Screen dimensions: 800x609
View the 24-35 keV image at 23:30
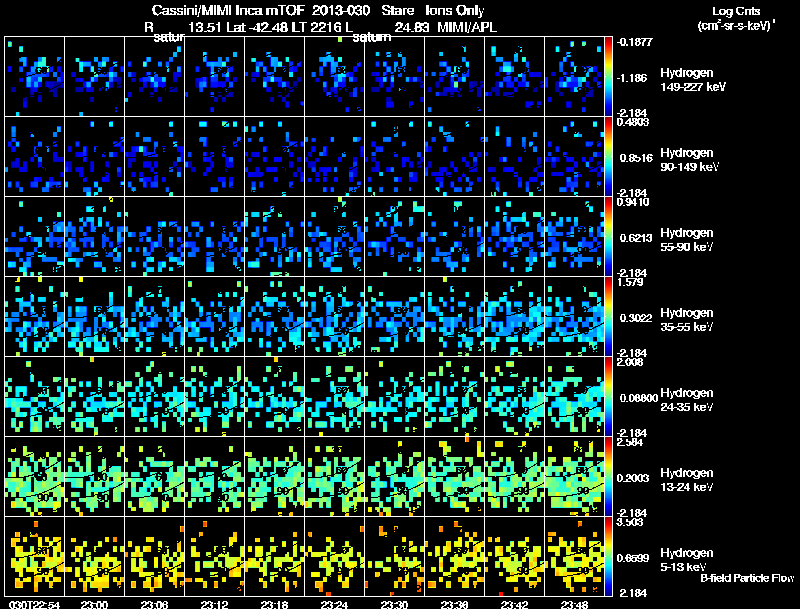[x=394, y=397]
